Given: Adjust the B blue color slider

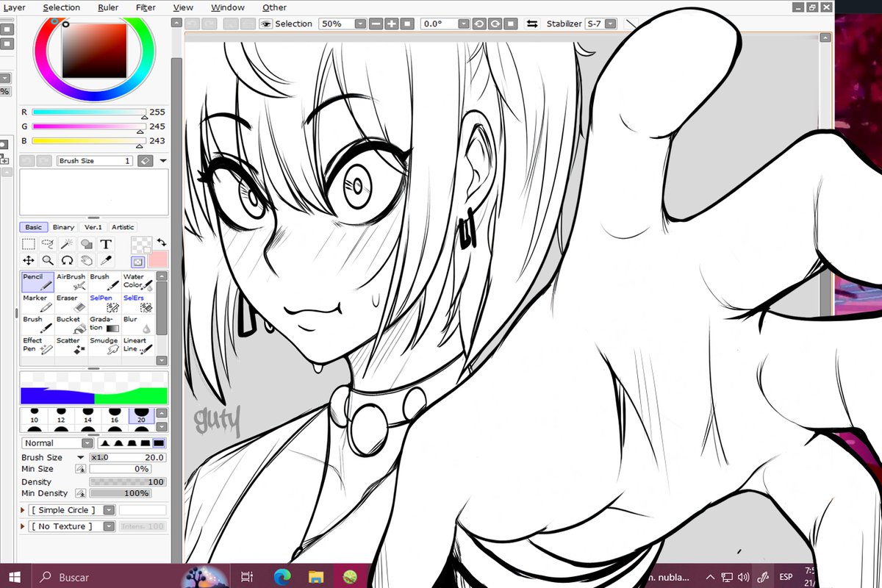Looking at the screenshot, I should coord(88,141).
